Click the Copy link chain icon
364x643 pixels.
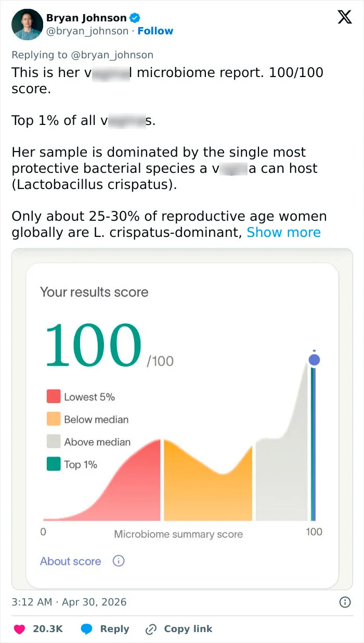[x=151, y=629]
